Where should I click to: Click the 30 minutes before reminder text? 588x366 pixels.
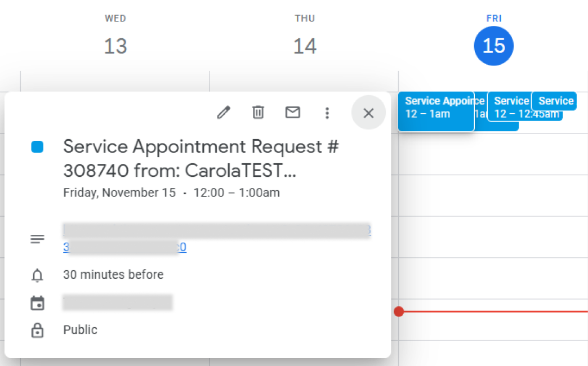pos(113,275)
